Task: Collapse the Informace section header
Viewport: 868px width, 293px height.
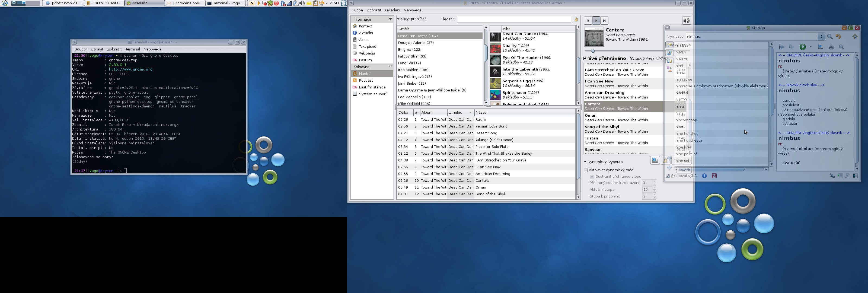Action: (372, 19)
